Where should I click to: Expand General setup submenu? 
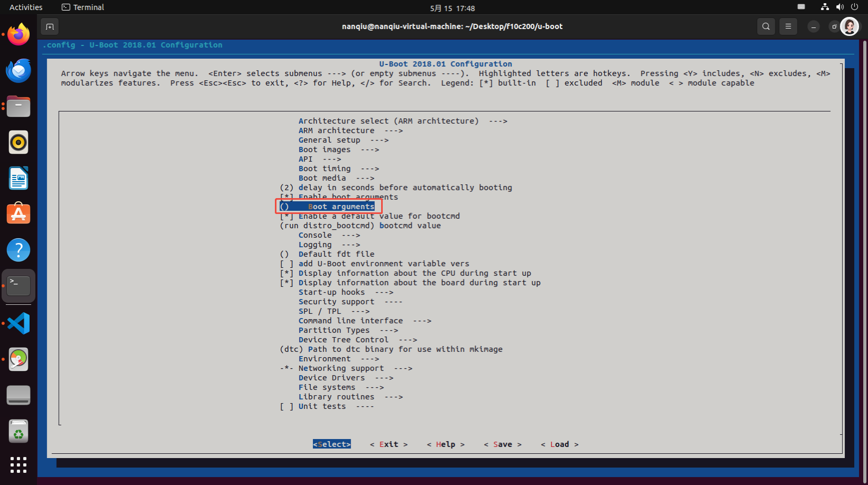click(344, 140)
